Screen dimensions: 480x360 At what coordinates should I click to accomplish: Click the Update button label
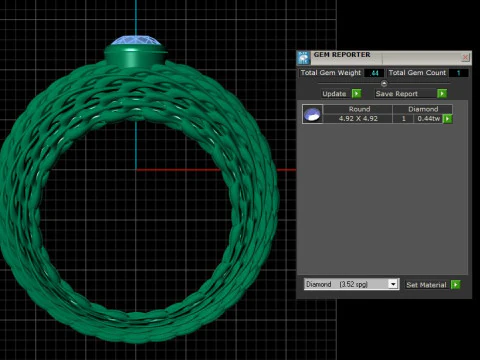point(334,94)
